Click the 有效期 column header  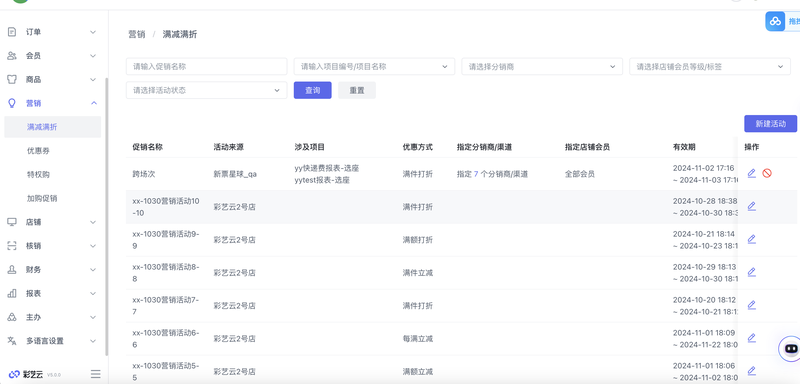(x=684, y=147)
